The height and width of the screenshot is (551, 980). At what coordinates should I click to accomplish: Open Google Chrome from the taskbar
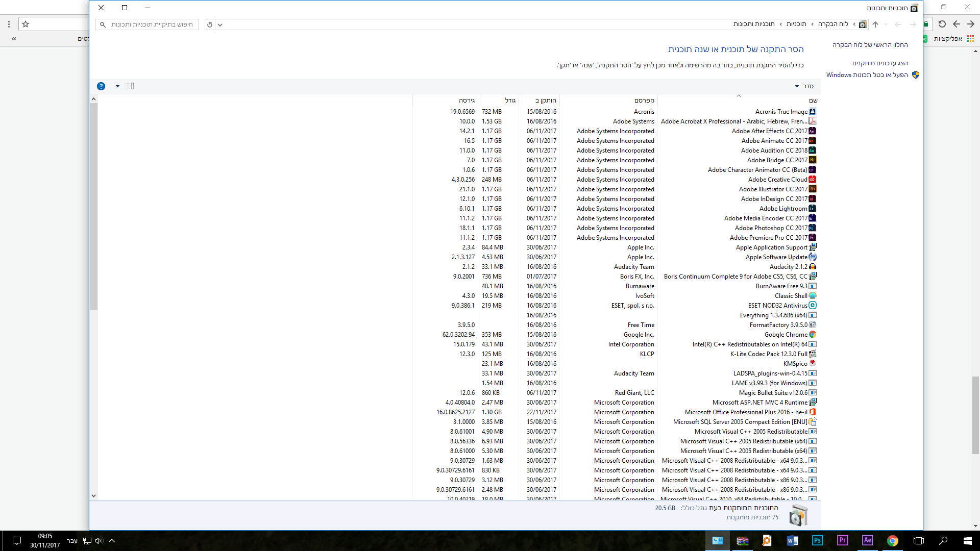(x=892, y=541)
